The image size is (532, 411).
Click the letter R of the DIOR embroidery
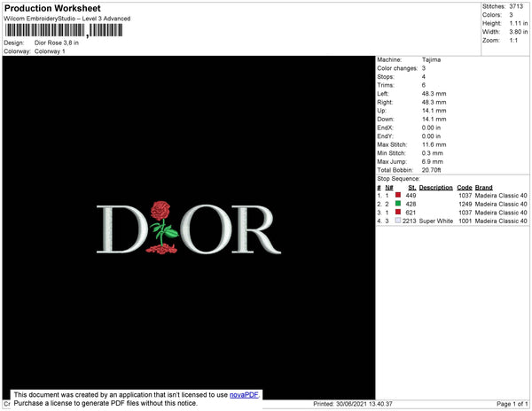(x=256, y=229)
